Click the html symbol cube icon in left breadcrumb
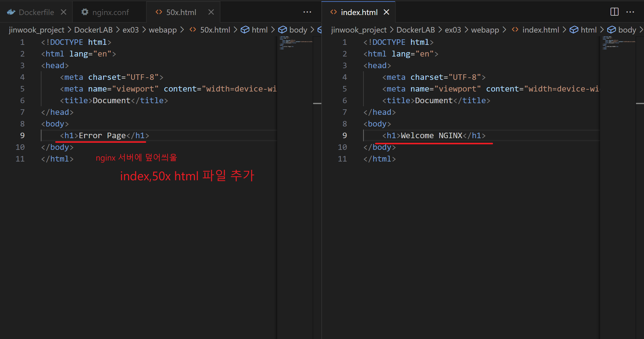 (245, 30)
